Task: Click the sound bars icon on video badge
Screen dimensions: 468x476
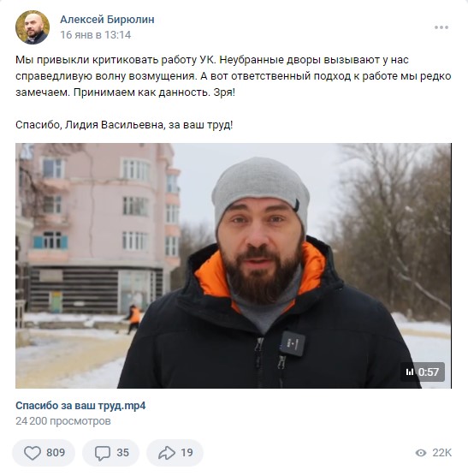Action: tap(410, 372)
